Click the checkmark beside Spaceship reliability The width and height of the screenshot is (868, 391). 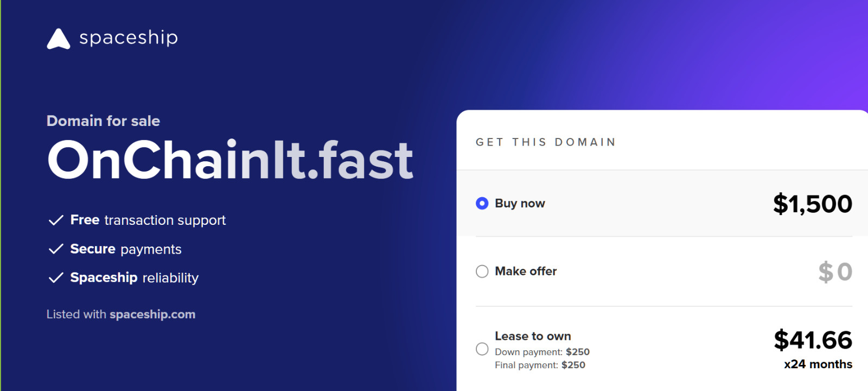(55, 278)
